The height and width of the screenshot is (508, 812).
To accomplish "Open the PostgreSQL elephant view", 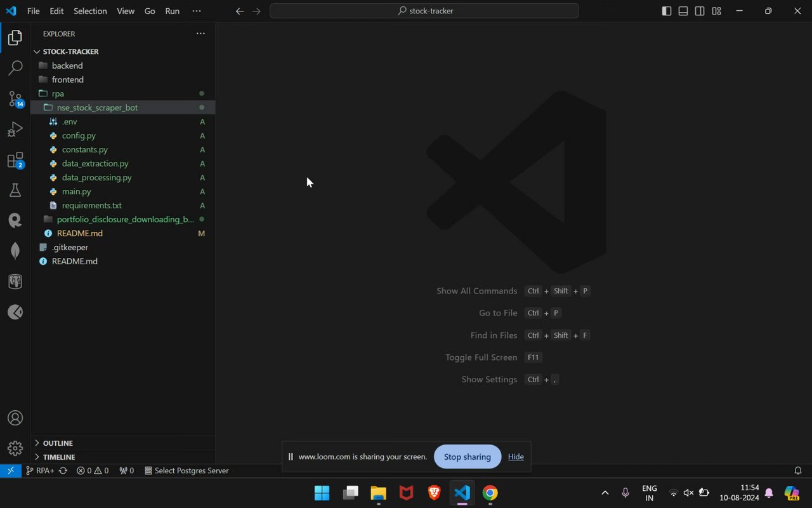I will (15, 281).
